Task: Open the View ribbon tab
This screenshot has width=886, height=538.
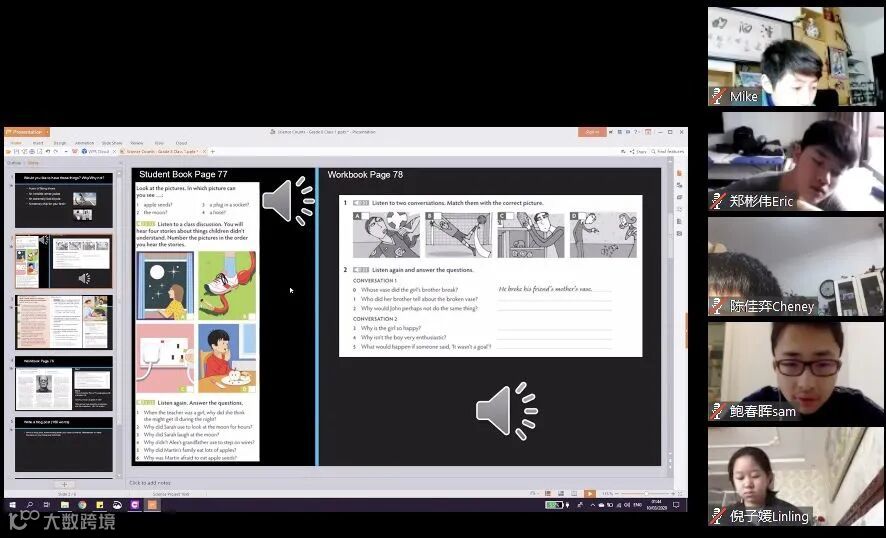Action: [159, 143]
